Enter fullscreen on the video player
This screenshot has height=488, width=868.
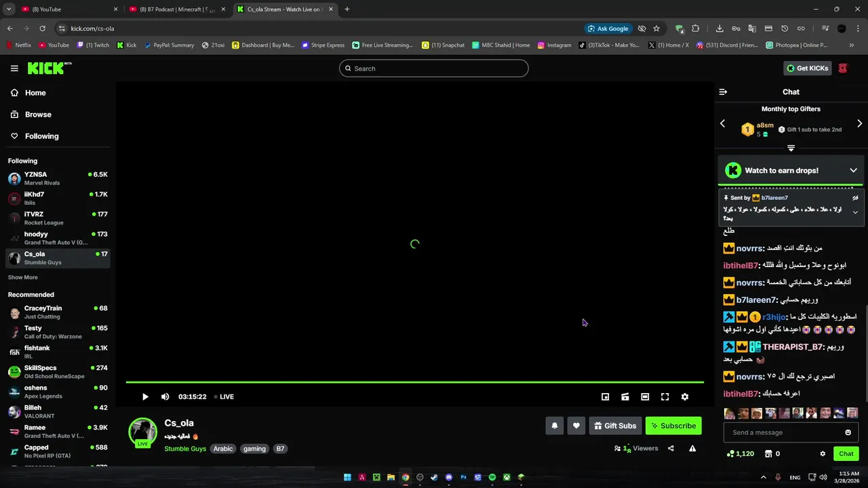click(x=665, y=397)
